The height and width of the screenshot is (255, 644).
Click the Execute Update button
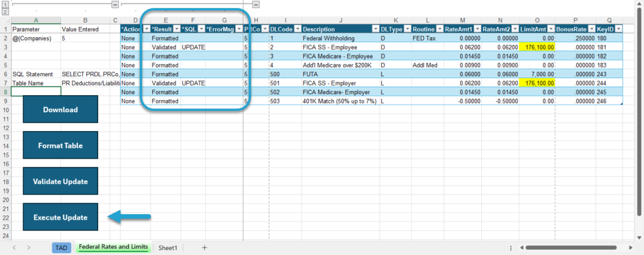click(x=60, y=217)
